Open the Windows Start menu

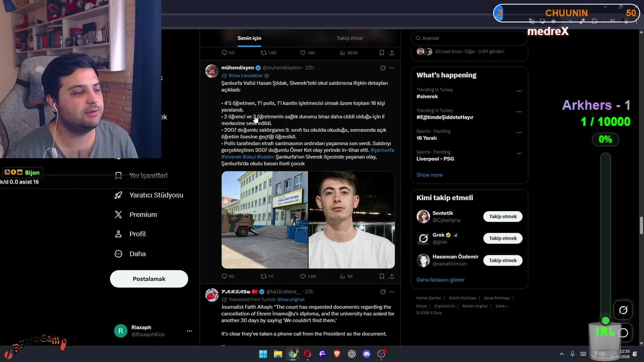pos(263,354)
